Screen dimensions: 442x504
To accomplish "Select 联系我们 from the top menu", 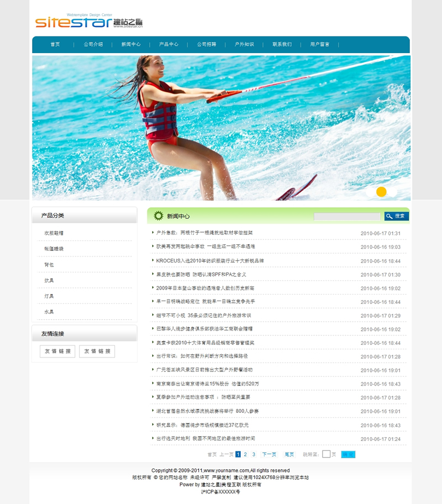I will 282,44.
